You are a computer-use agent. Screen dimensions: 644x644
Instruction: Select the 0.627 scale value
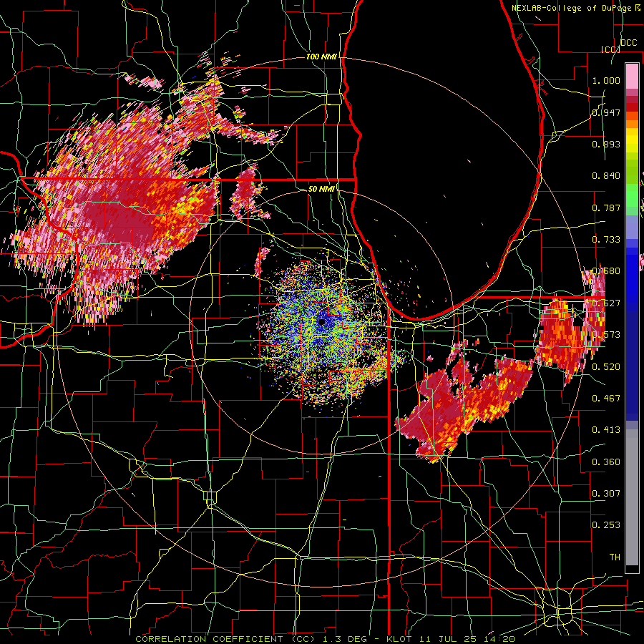606,303
